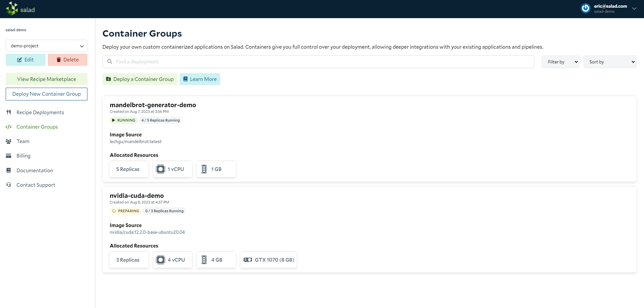The image size is (644, 308).
Task: Click the 1 vCPU label text
Action: click(176, 169)
